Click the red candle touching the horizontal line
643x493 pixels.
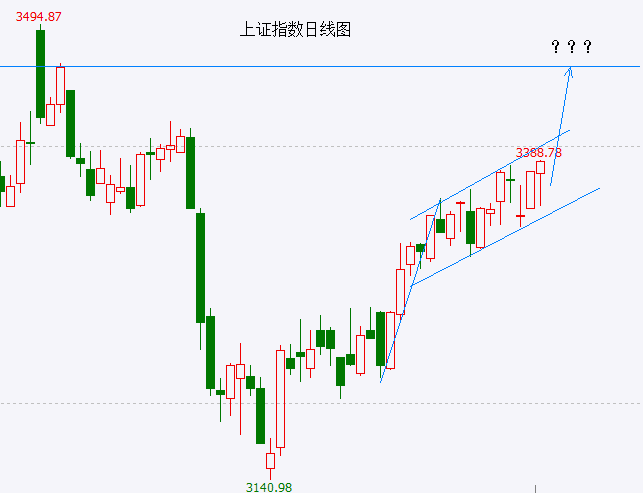click(x=61, y=86)
